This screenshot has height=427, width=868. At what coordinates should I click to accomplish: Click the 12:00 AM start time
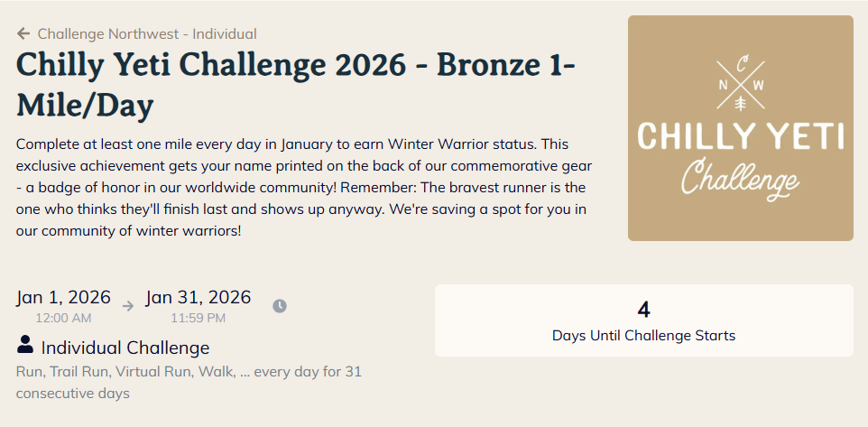pos(63,318)
